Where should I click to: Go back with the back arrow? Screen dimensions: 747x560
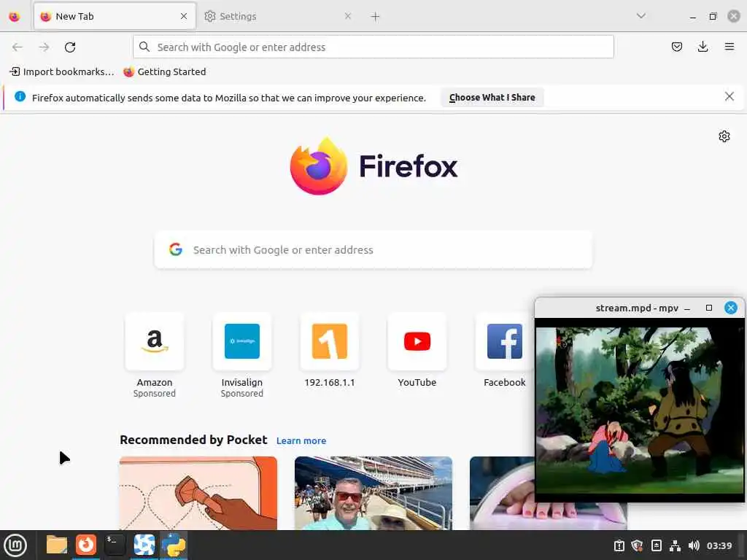tap(18, 47)
